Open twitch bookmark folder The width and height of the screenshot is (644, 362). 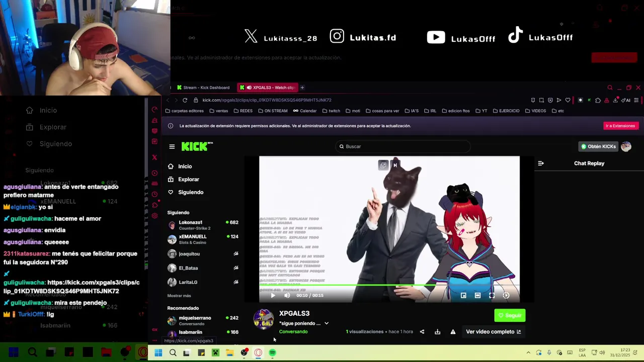(331, 111)
